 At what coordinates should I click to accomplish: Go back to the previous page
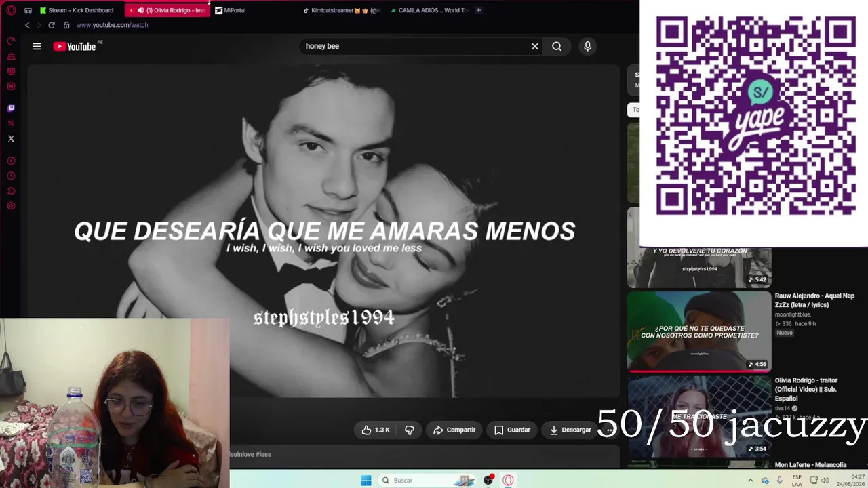[x=27, y=25]
